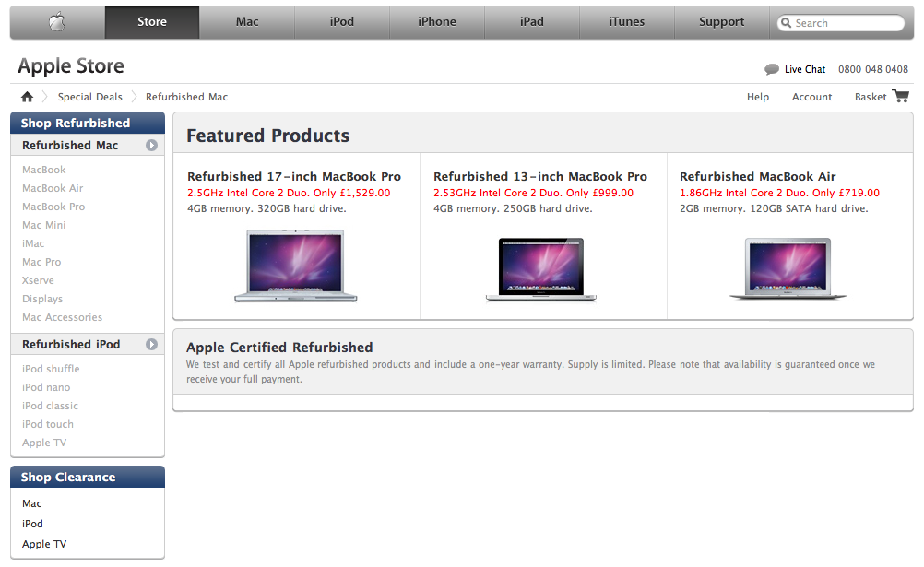Image resolution: width=924 pixels, height=567 pixels.
Task: Click the Apple logo in navigation bar
Action: pyautogui.click(x=57, y=22)
